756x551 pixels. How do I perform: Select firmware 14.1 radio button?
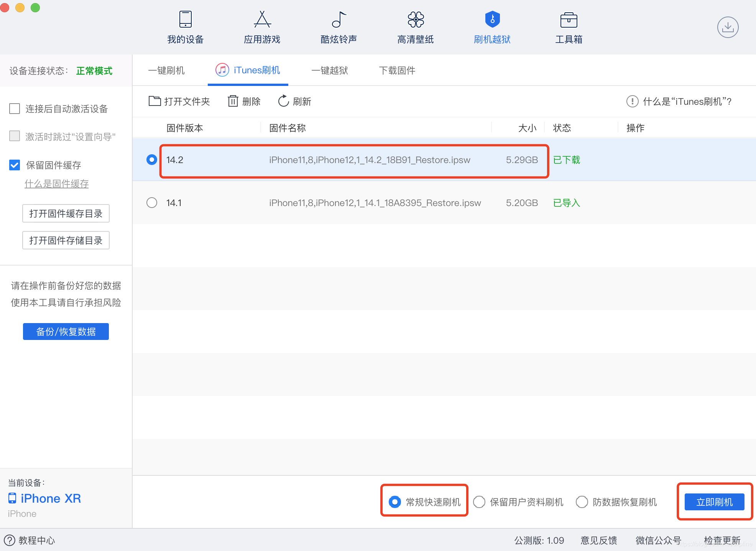coord(152,203)
